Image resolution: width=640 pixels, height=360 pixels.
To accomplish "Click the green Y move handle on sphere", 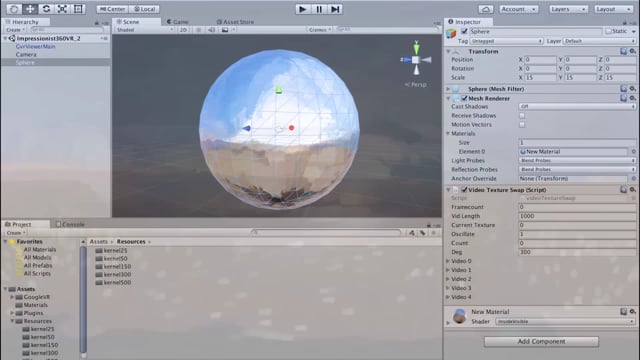I will click(279, 89).
